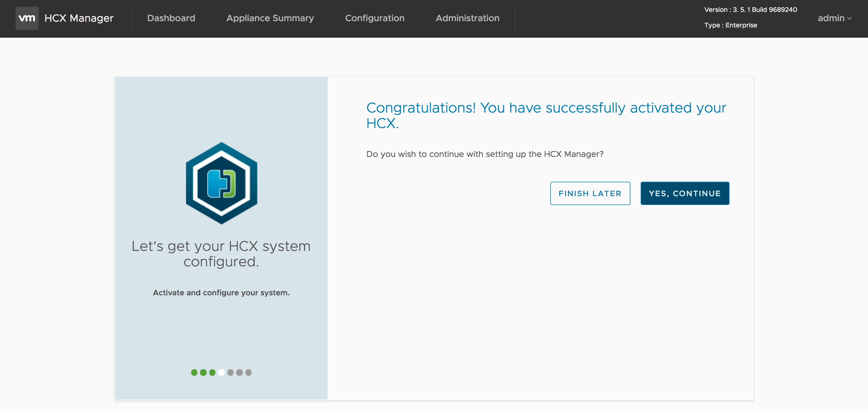
Task: Select the first green progress dot
Action: coord(194,372)
